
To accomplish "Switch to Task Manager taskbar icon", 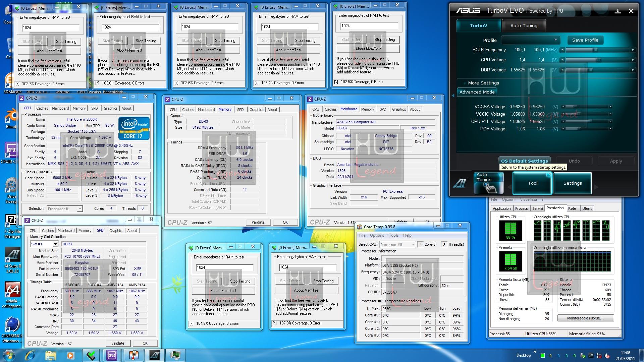I will [175, 355].
